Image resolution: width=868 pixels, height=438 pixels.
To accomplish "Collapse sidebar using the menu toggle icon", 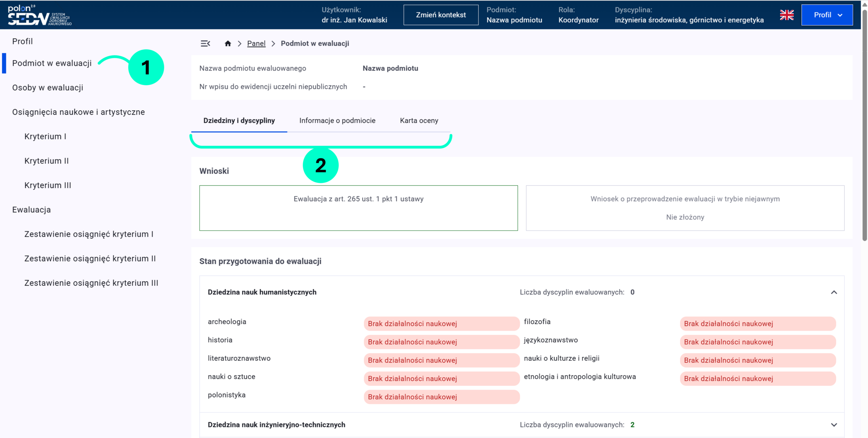I will (x=205, y=43).
